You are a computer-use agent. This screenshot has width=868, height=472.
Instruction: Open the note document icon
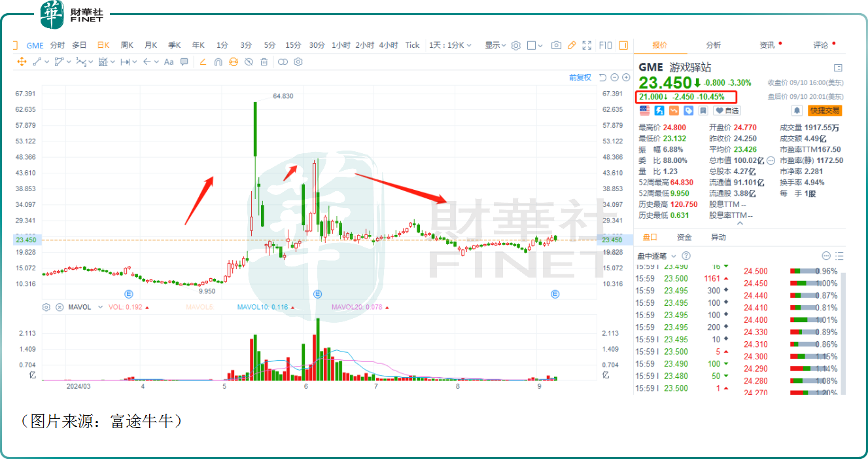[x=703, y=111]
